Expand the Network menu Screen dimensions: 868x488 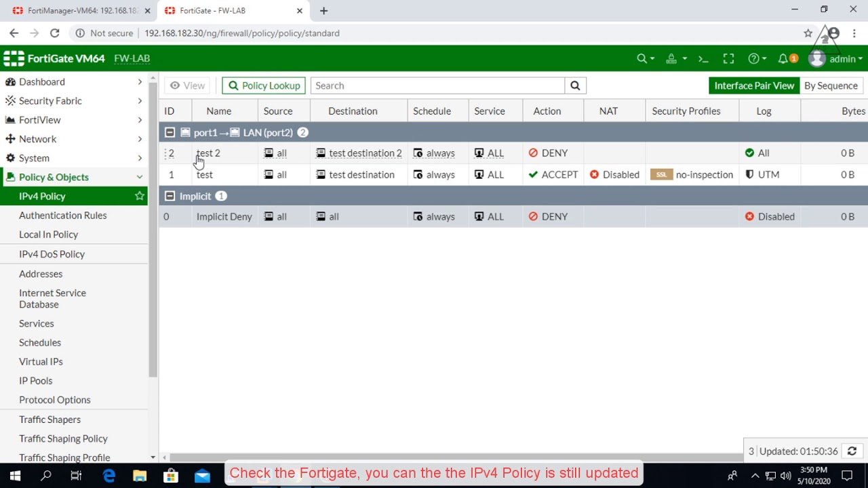pyautogui.click(x=74, y=139)
